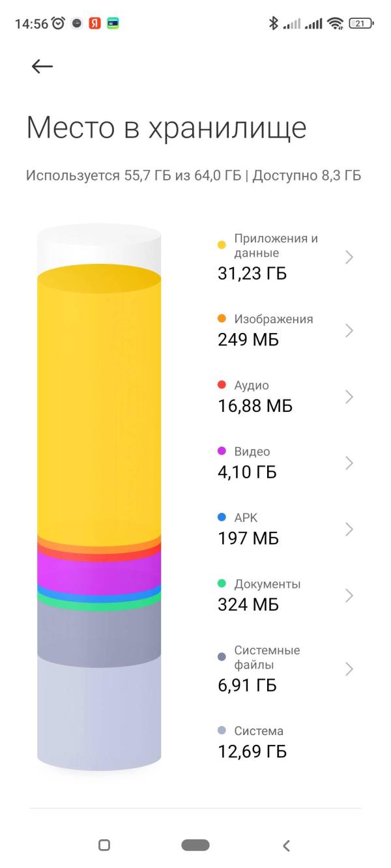Tap the alarm clock status icon

(x=59, y=24)
